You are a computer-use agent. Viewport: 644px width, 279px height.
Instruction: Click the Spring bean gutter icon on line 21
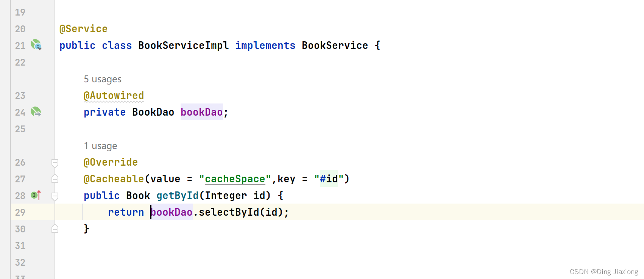click(x=36, y=45)
